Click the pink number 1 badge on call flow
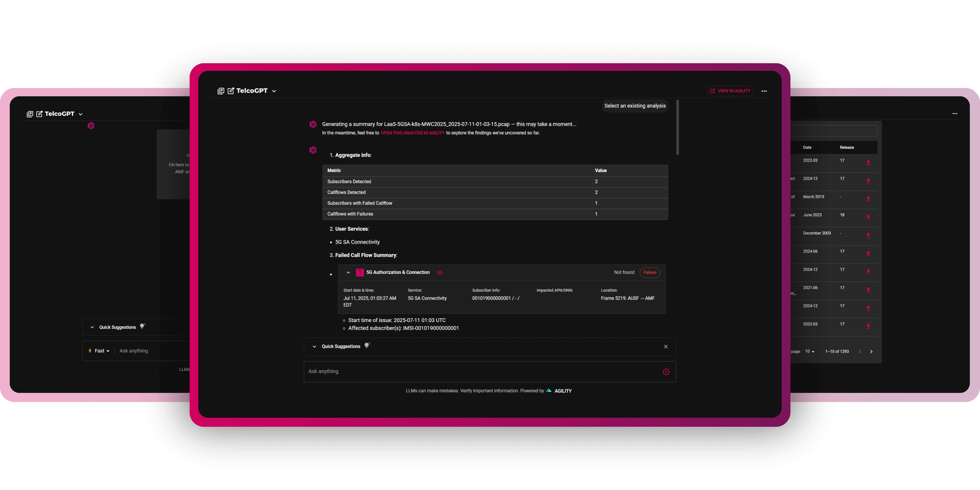The height and width of the screenshot is (490, 980). (x=360, y=272)
